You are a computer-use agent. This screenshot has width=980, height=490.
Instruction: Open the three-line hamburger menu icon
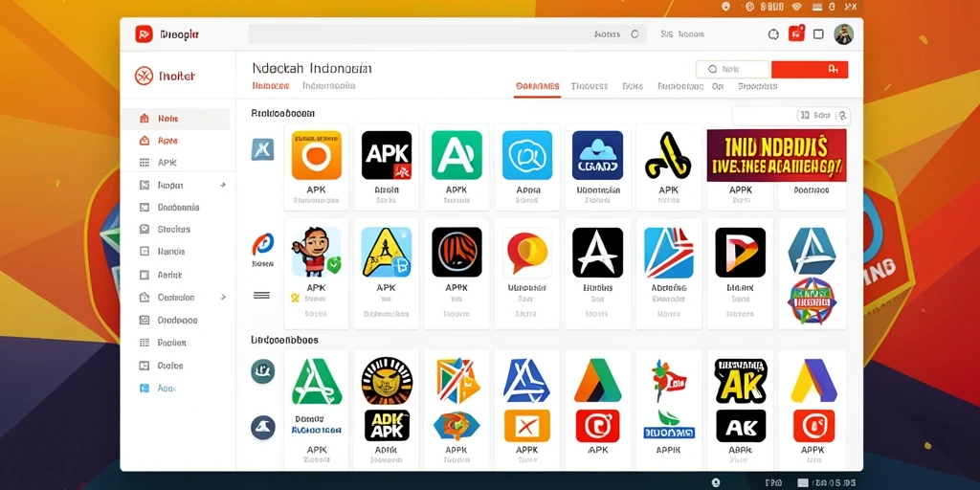pos(261,295)
